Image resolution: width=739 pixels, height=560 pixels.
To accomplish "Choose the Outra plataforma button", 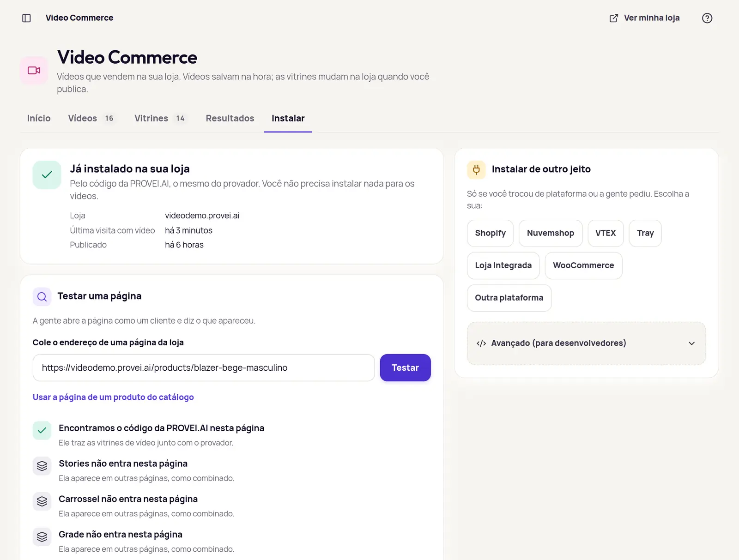I will pos(509,298).
